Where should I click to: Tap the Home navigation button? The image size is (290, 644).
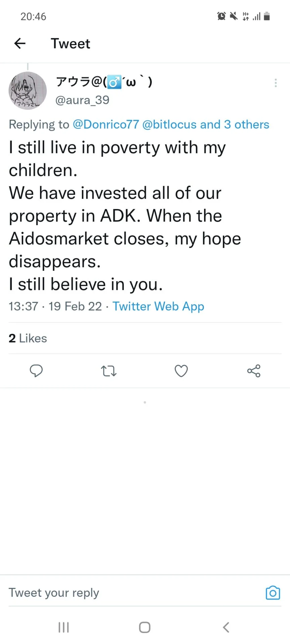[145, 627]
